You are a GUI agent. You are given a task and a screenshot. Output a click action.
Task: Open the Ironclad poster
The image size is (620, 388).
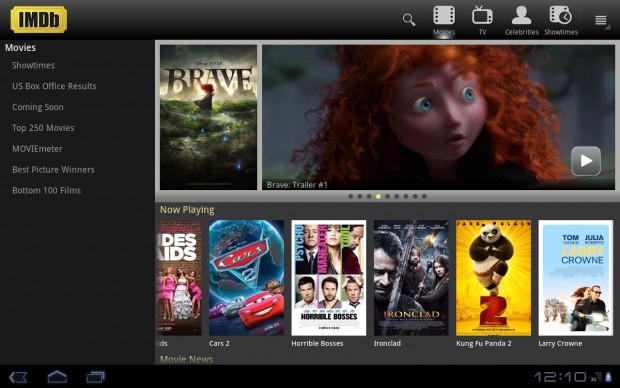411,278
